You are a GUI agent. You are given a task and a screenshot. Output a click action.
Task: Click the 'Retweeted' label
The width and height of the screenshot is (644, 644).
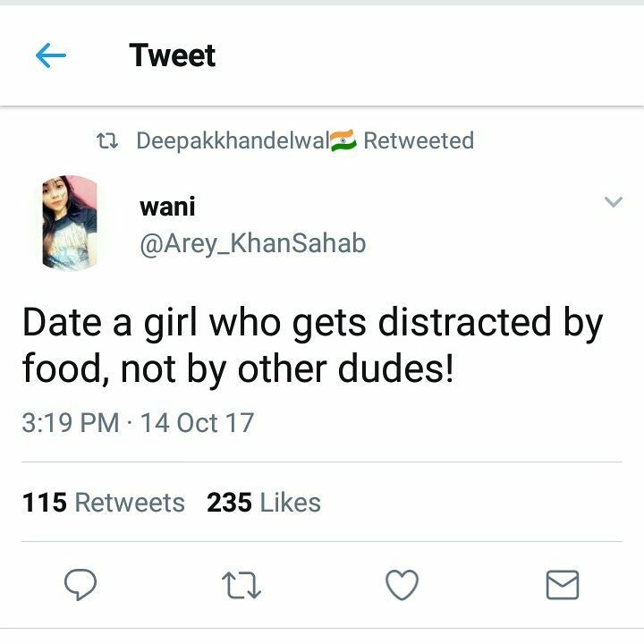[x=419, y=140]
